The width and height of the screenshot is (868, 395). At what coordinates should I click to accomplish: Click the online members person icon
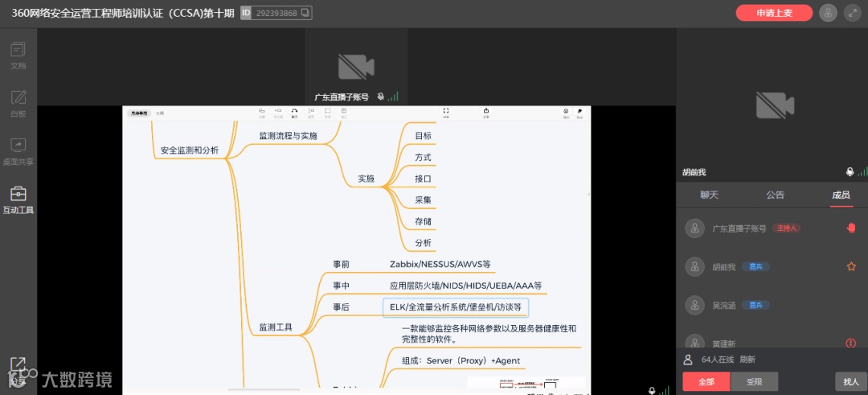click(688, 360)
